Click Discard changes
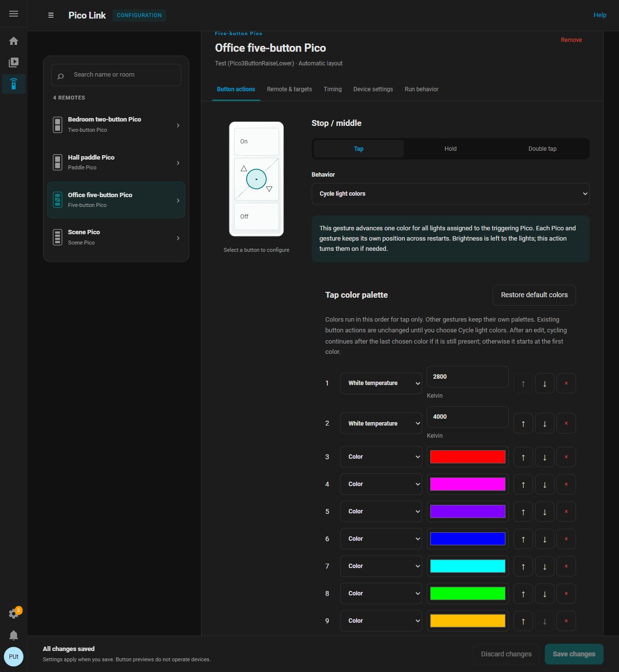 (x=506, y=654)
